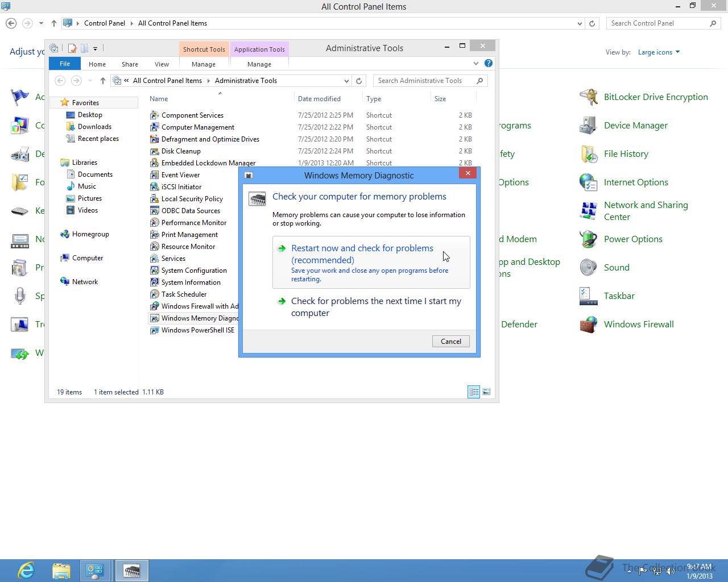Open Power Options icon in Control Panel
Viewport: 728px width, 582px height.
click(x=588, y=239)
